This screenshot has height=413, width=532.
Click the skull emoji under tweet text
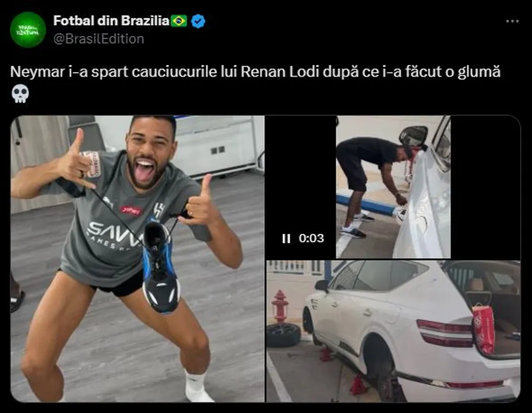point(20,94)
